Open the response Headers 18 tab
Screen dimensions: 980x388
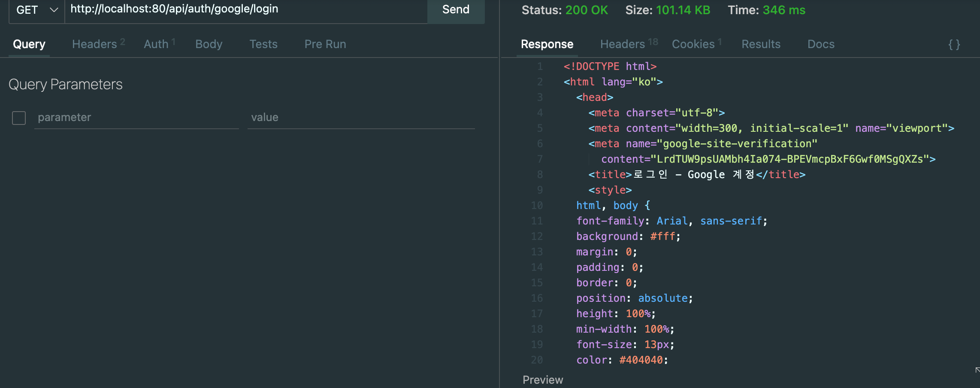[x=629, y=44]
